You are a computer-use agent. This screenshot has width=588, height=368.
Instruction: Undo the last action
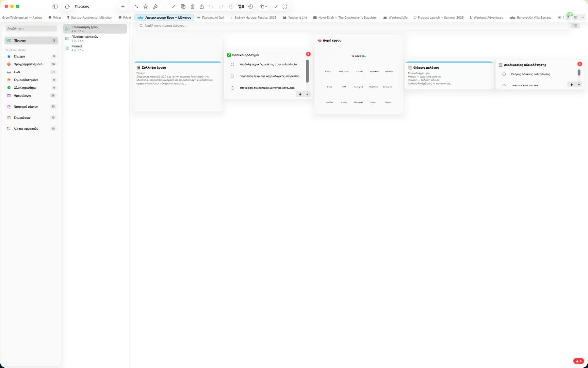pyautogui.click(x=211, y=7)
